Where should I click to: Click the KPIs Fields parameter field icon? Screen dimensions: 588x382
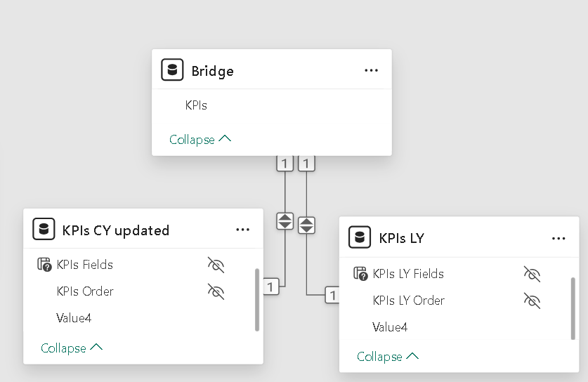(44, 265)
